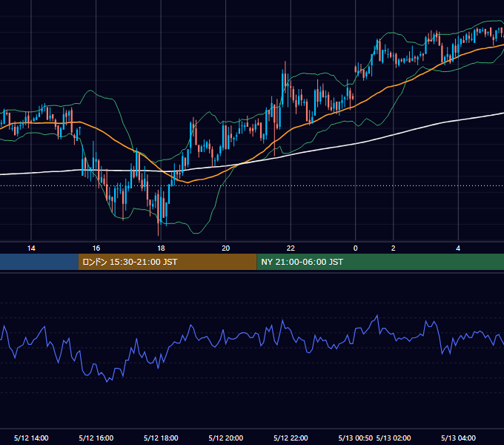This screenshot has height=445, width=504.
Task: Click the hour label 18 on the time axis
Action: coord(161,248)
